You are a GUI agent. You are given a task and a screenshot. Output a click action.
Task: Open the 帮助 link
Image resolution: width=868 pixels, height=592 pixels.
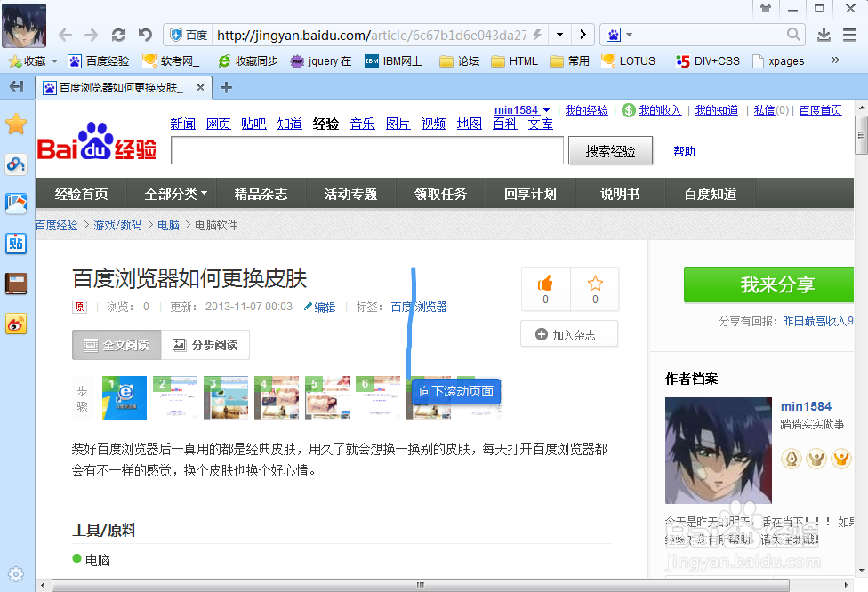pyautogui.click(x=684, y=151)
